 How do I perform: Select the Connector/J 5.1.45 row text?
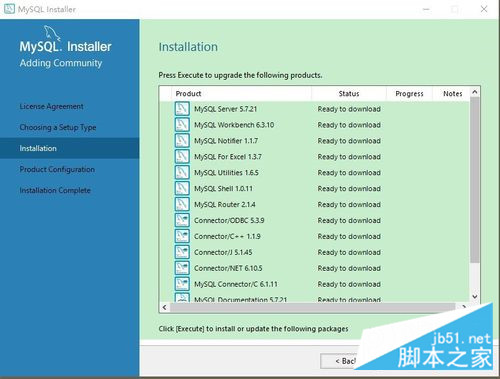click(x=223, y=252)
